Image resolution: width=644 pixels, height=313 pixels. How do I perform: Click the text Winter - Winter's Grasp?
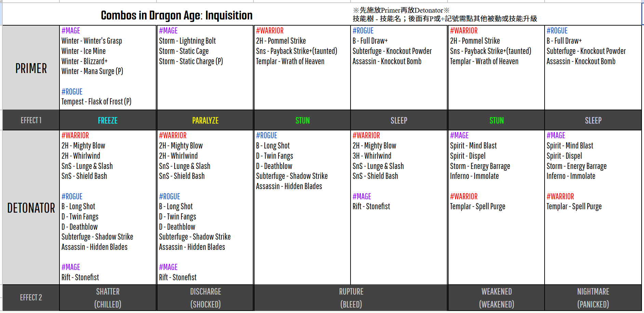pos(92,41)
